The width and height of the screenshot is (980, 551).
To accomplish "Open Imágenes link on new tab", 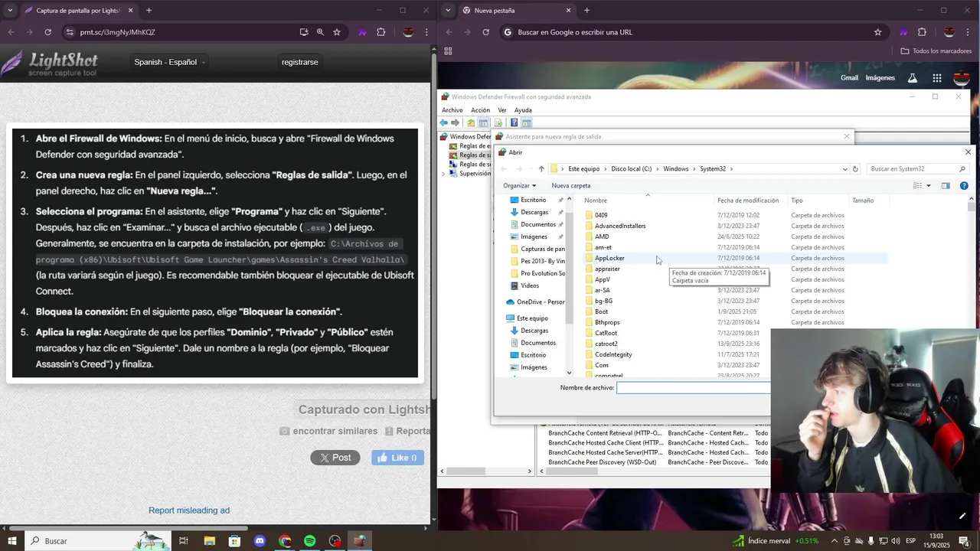I will point(880,78).
